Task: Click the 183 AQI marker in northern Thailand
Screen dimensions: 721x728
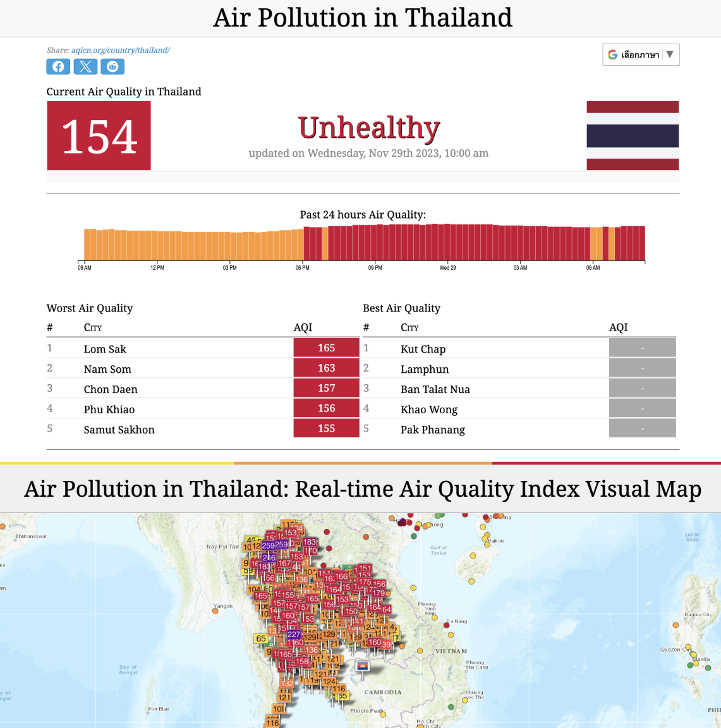Action: [x=309, y=542]
